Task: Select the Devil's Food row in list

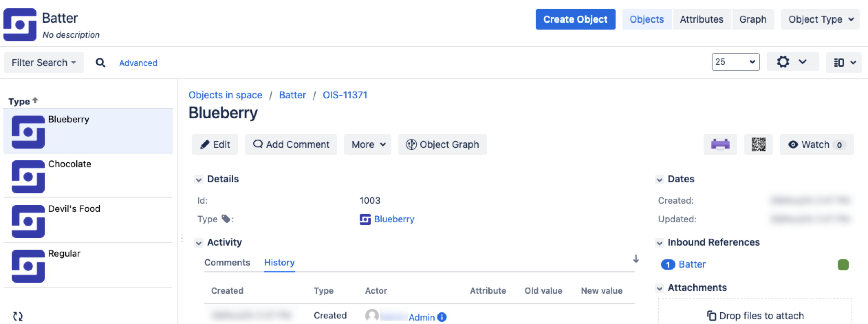Action: (x=88, y=220)
